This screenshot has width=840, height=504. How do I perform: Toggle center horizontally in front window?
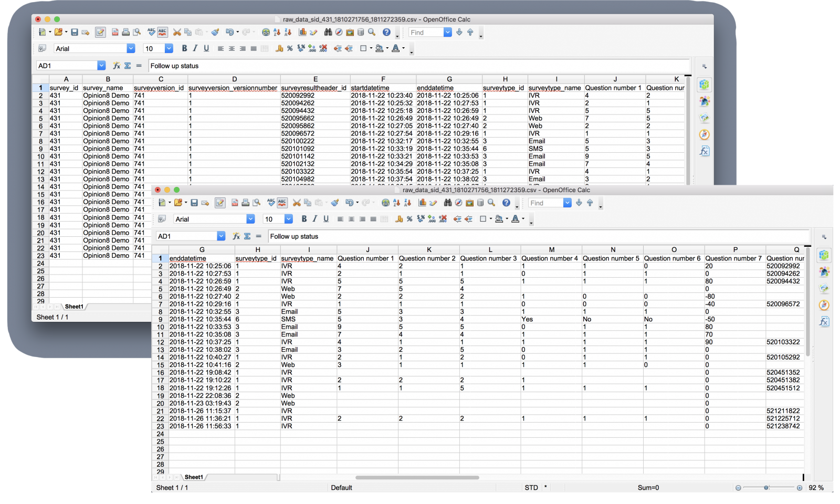click(x=351, y=219)
